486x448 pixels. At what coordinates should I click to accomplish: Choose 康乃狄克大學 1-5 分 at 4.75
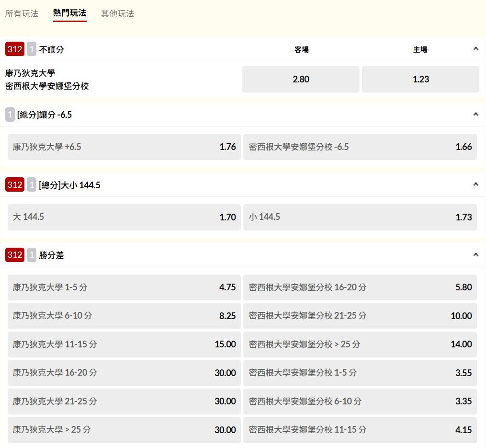[x=124, y=287]
